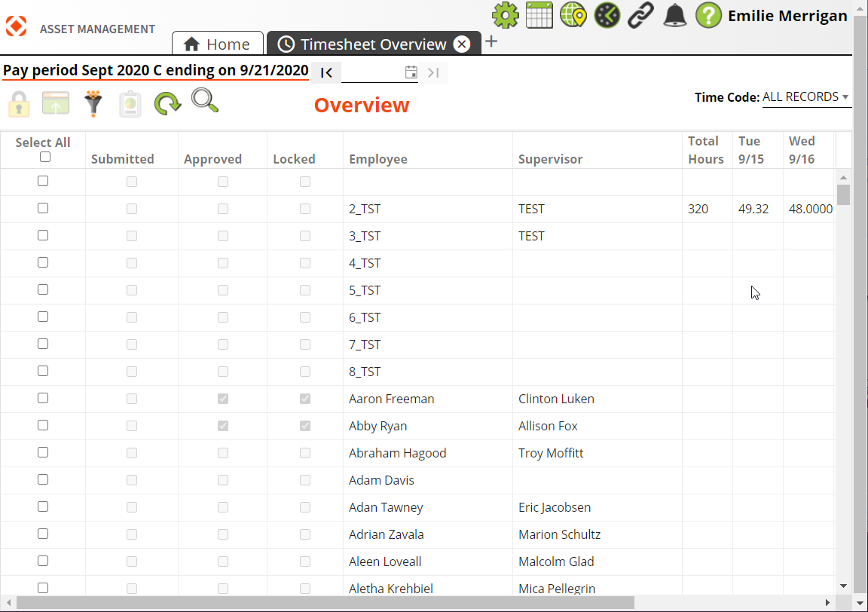This screenshot has height=612, width=868.
Task: Open the green help question mark
Action: [708, 15]
